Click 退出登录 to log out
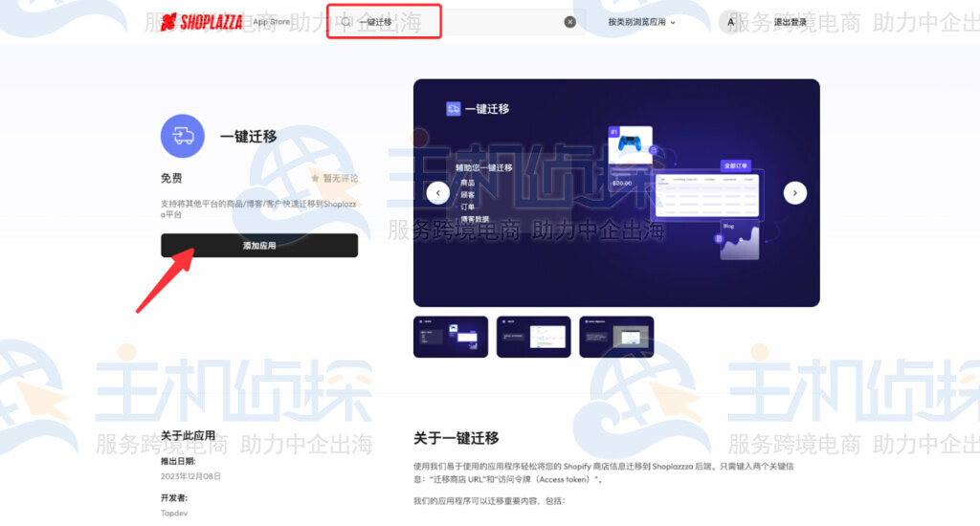Screen dimensions: 980x526 790,22
